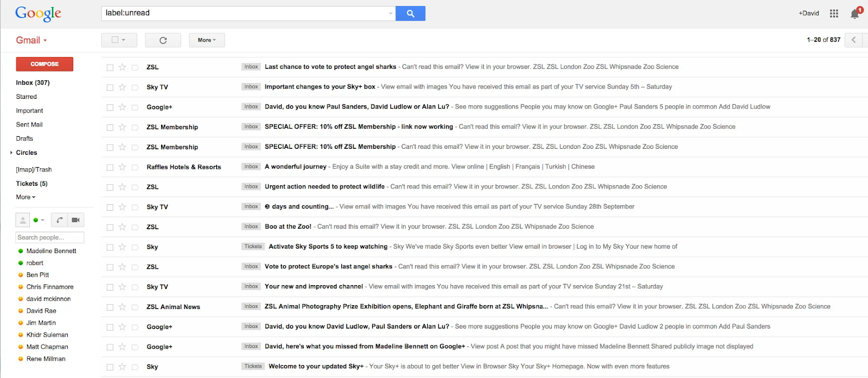Mark importance on Welcome to your updated Sky+ email
Image resolution: width=868 pixels, height=378 pixels.
[x=135, y=367]
